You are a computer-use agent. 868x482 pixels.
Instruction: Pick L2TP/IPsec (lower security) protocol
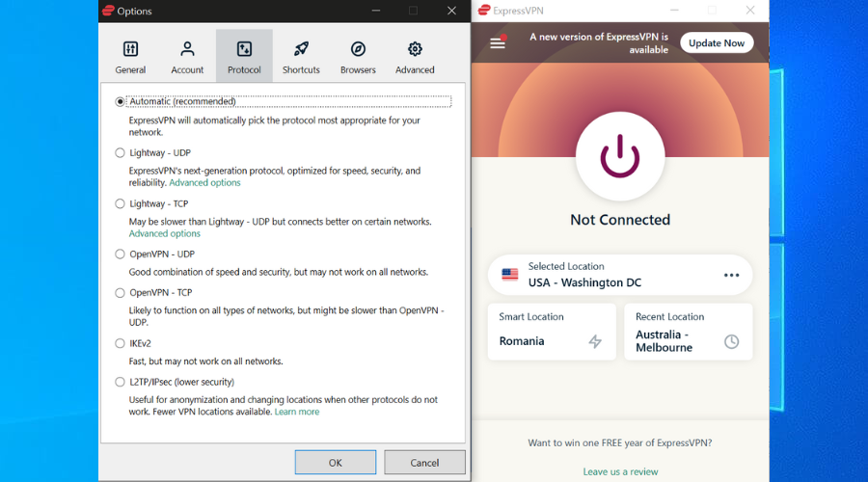coord(120,382)
